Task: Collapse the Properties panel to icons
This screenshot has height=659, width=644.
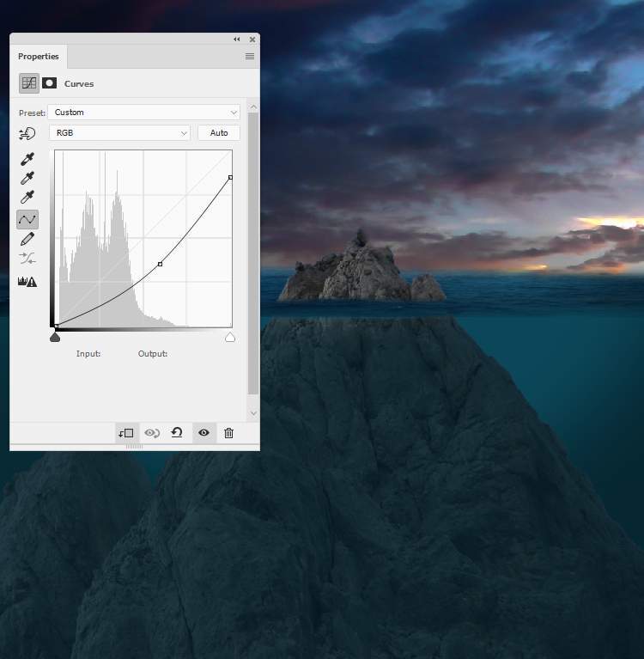Action: pos(237,39)
